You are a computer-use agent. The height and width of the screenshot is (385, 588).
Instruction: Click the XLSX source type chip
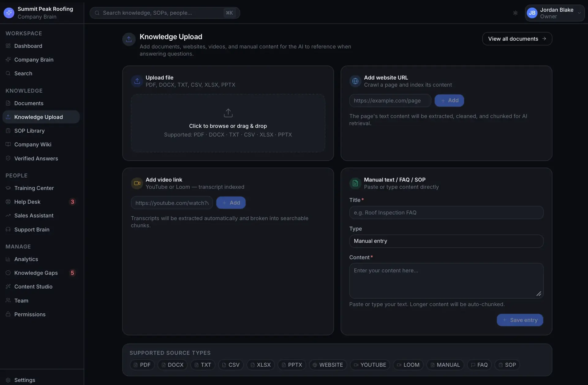pyautogui.click(x=261, y=365)
